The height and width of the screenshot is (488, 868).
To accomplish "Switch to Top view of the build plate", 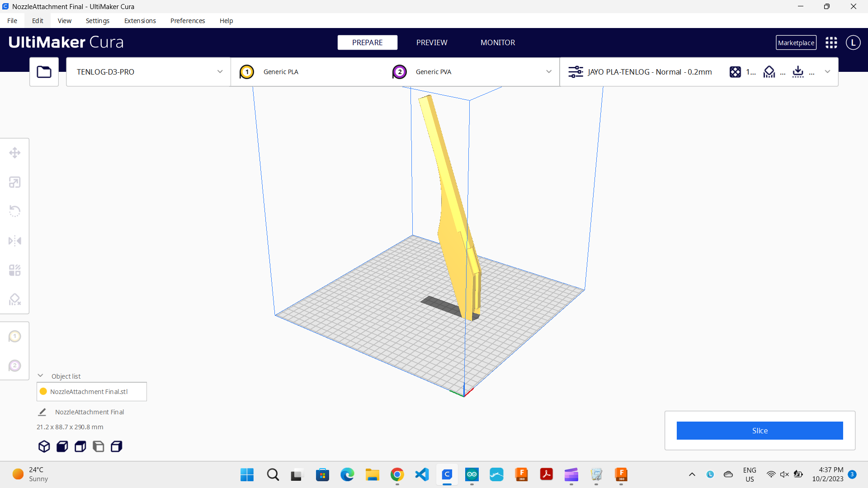I will (80, 446).
